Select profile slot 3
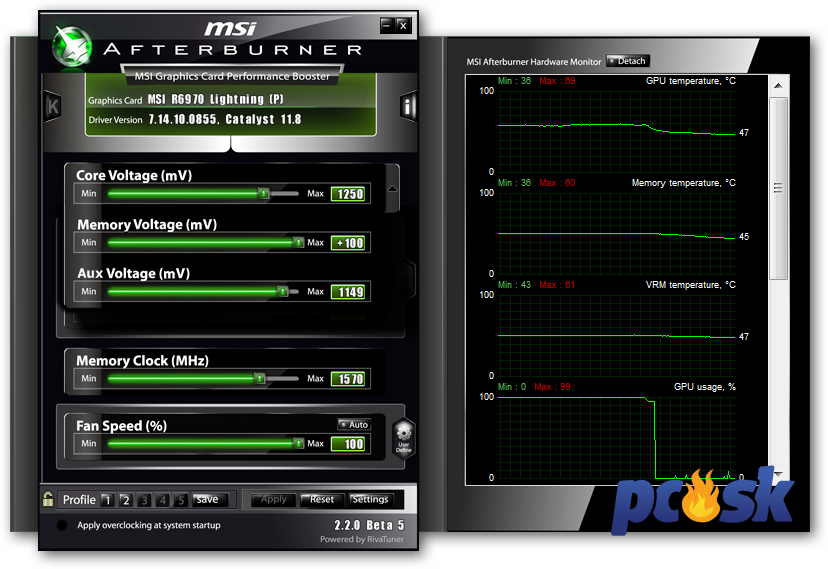The image size is (828, 569). point(144,500)
